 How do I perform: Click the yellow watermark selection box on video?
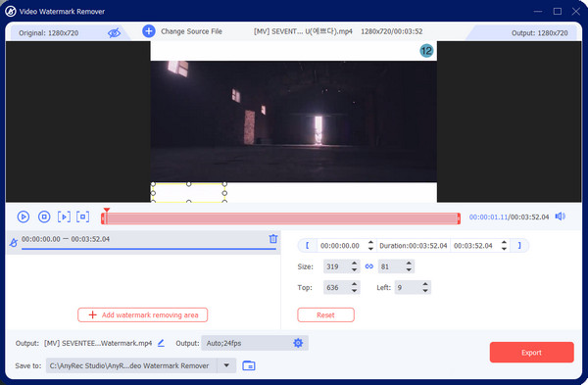(188, 193)
